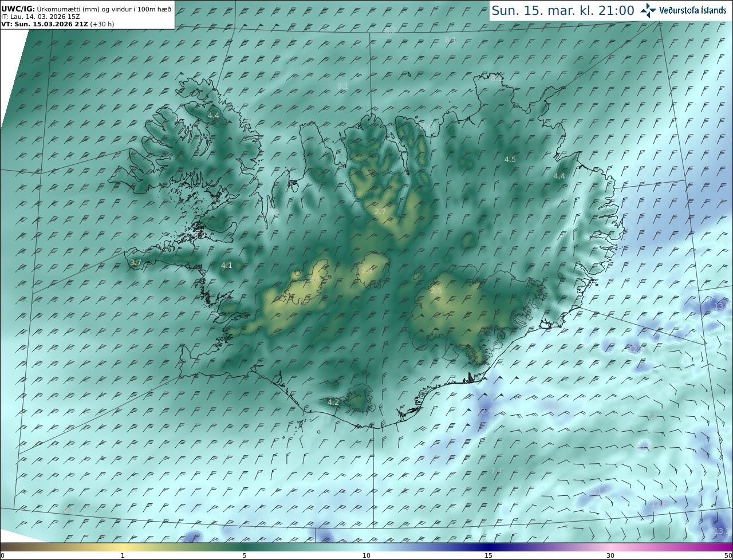Click the 'Sun. 15. mar. kl. 21:00' heading

click(x=563, y=10)
